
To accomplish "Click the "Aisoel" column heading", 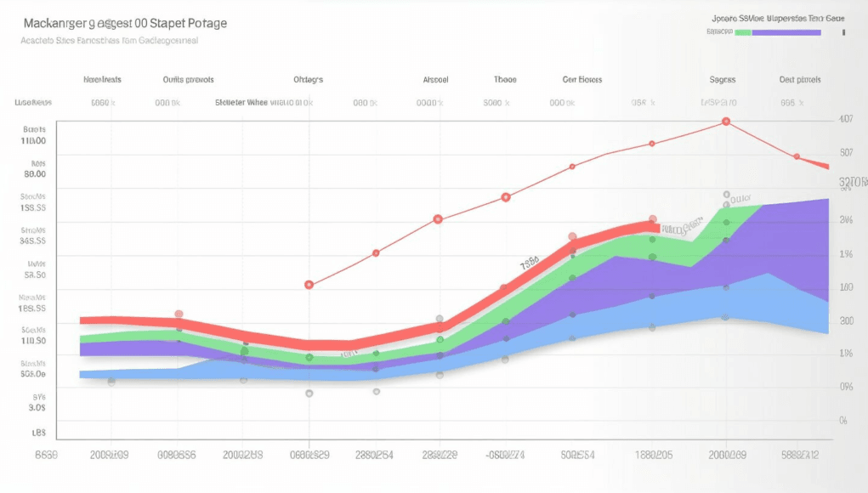I will 435,80.
